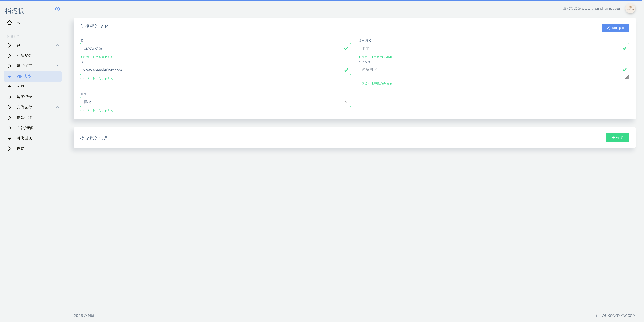644x322 pixels.
Task: Click the user avatar at top right
Action: (630, 9)
